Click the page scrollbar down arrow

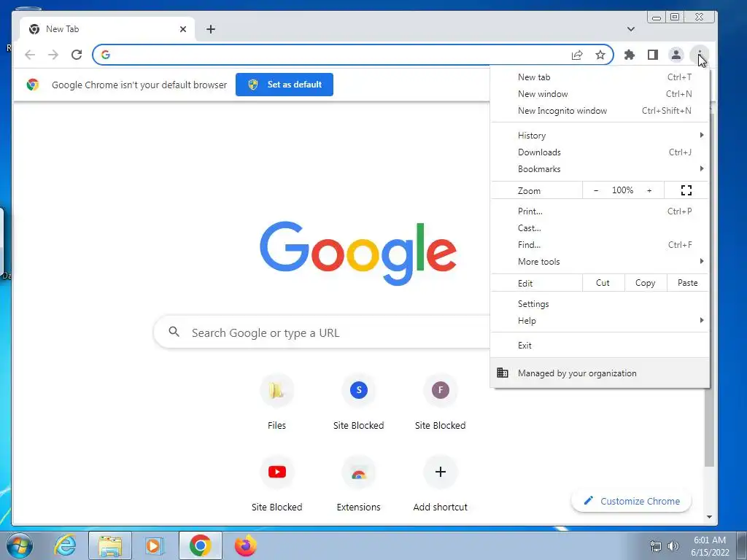click(x=709, y=517)
